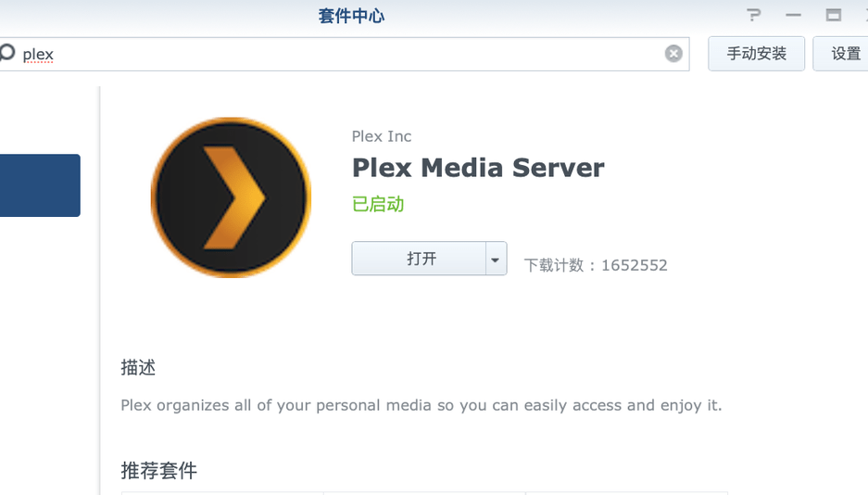The width and height of the screenshot is (868, 495).
Task: Click the Plex Inc developer name
Action: coord(381,136)
